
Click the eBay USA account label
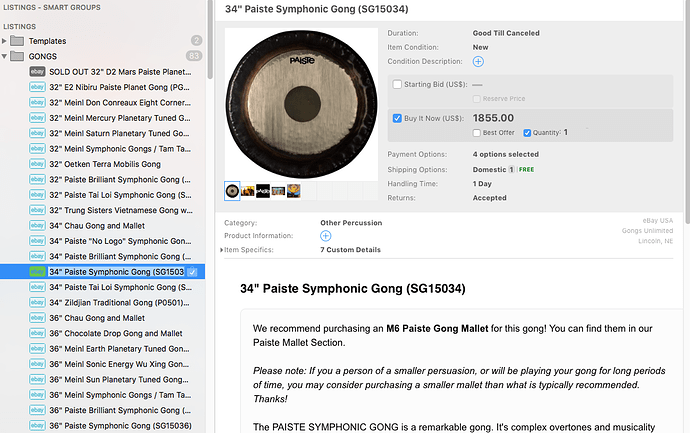[x=658, y=220]
